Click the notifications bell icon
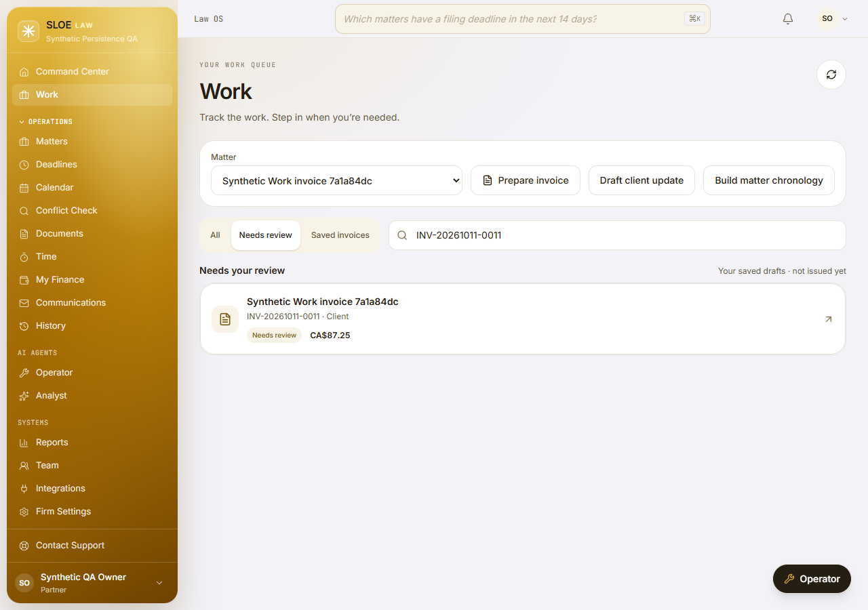This screenshot has width=868, height=610. pyautogui.click(x=788, y=19)
